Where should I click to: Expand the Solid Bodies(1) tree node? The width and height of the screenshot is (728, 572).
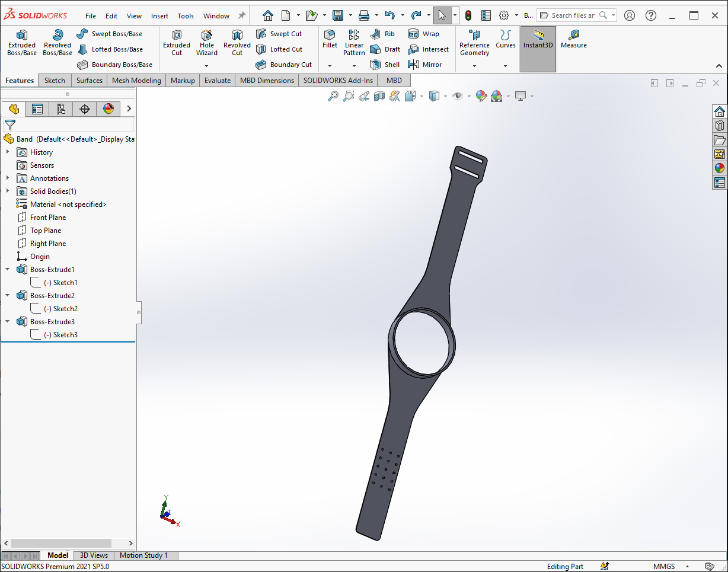[8, 191]
